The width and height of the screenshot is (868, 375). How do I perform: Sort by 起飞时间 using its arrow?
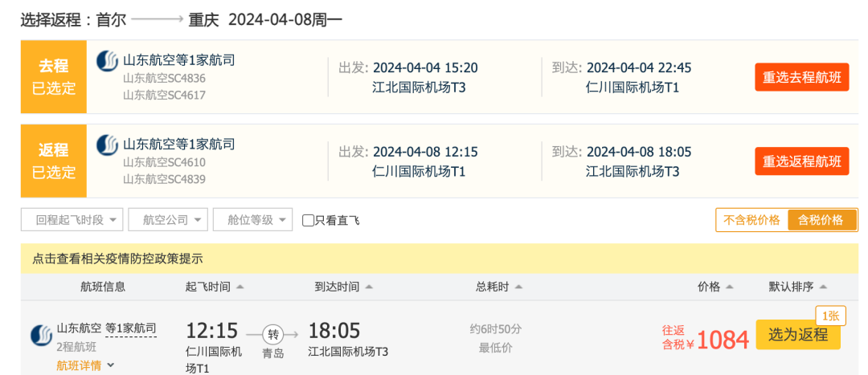click(x=240, y=287)
